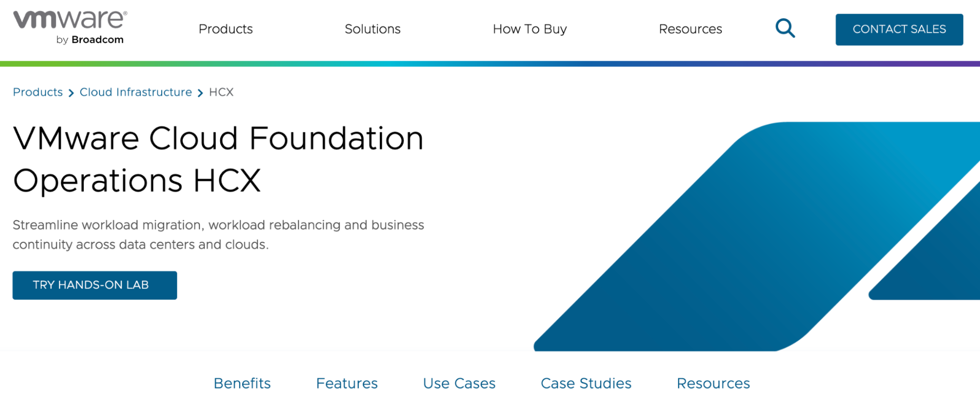The height and width of the screenshot is (416, 980).
Task: Open the Cloud Infrastructure breadcrumb link
Action: (136, 92)
